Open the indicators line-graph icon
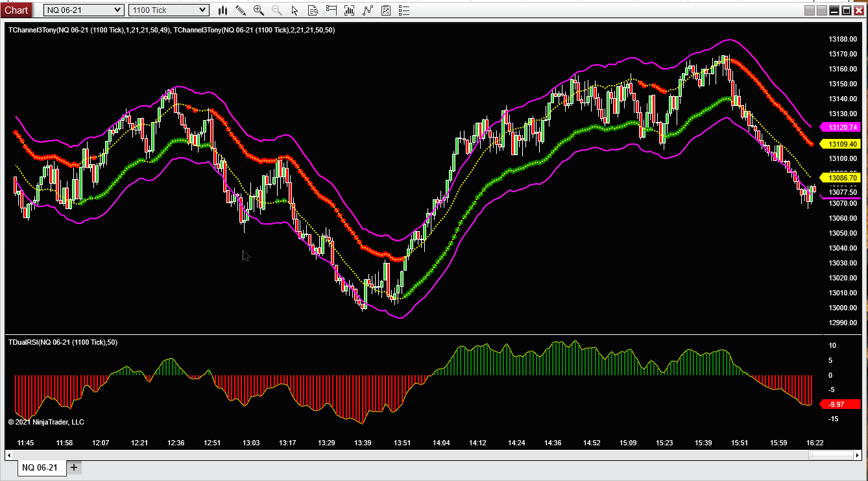This screenshot has height=481, width=868. pos(368,10)
